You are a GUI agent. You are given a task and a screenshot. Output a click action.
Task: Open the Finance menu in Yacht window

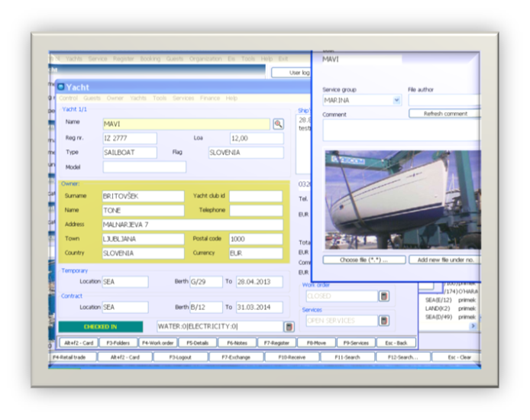(x=209, y=99)
